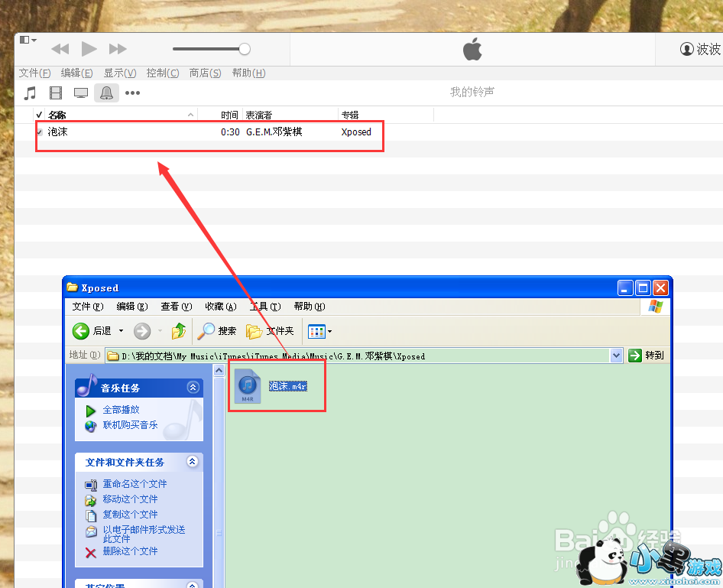723x588 pixels.
Task: Sort the ringtone list by 名称 column
Action: [x=120, y=115]
